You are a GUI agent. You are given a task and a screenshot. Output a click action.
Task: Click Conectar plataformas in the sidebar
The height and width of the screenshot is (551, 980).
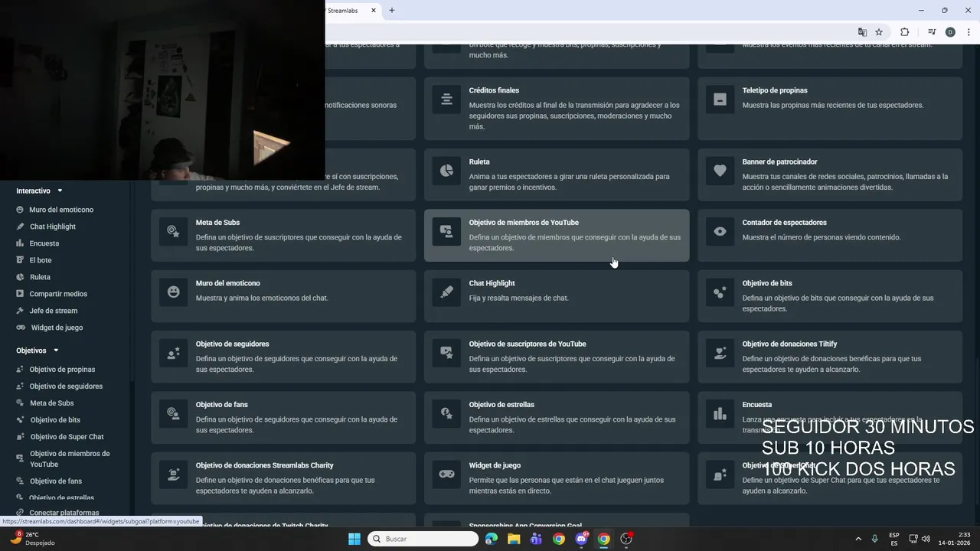point(58,513)
